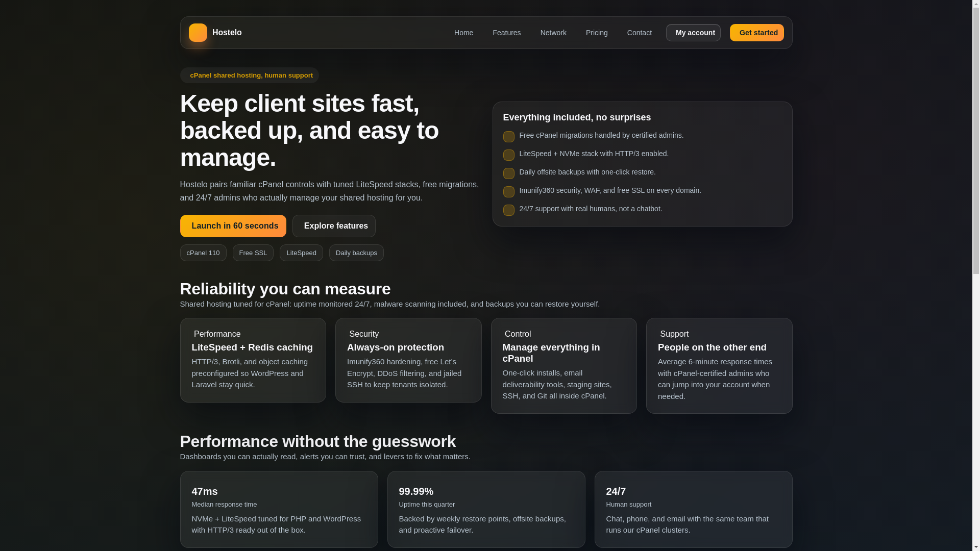
Task: Click the Reliability you can measure heading
Action: [x=285, y=289]
